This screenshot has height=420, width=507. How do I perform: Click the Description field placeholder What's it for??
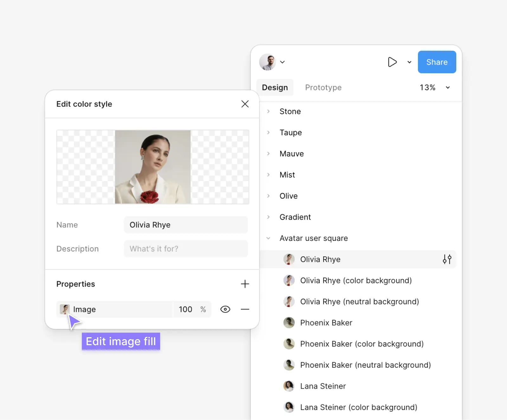click(x=185, y=249)
